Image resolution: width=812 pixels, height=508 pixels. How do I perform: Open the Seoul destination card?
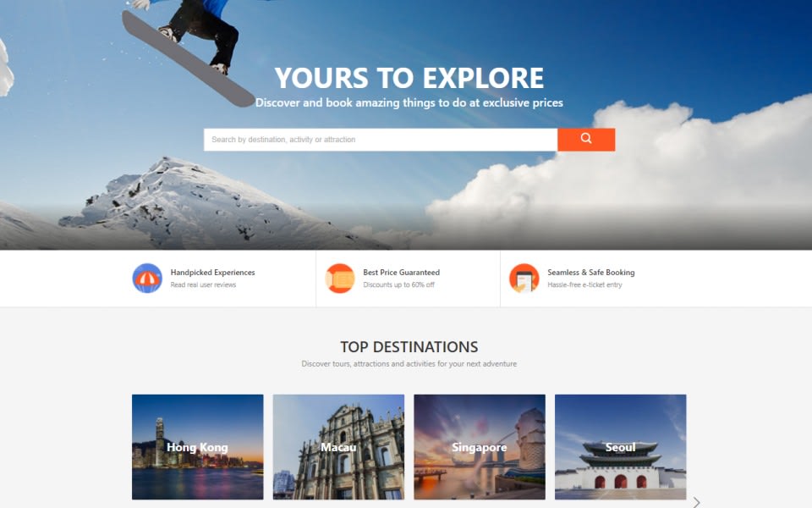tap(620, 447)
